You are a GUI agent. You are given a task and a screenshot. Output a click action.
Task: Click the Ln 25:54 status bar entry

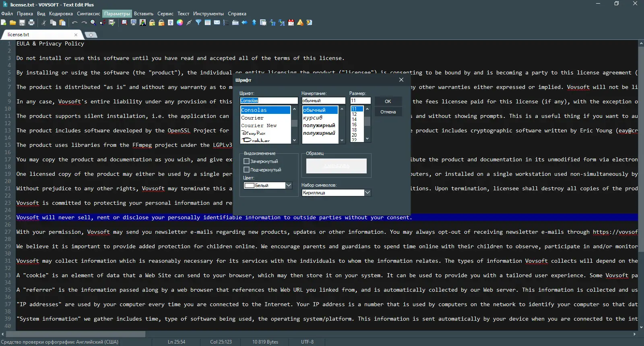point(176,342)
